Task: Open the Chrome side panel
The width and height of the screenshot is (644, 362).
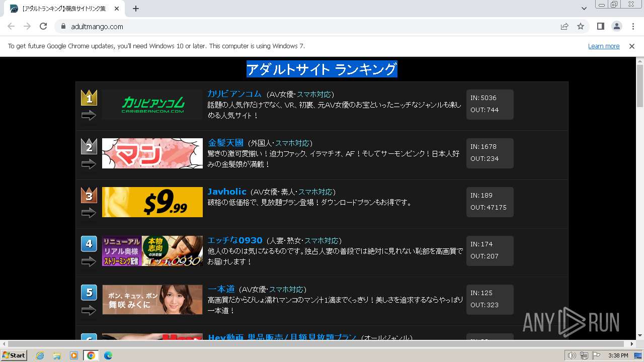Action: pos(600,26)
